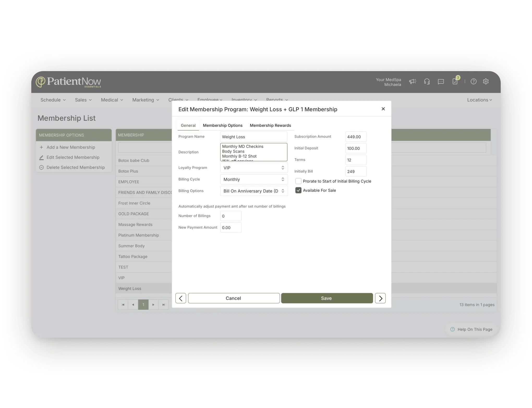Uncheck Available For Sale checkbox
The image size is (532, 408).
[x=298, y=190]
